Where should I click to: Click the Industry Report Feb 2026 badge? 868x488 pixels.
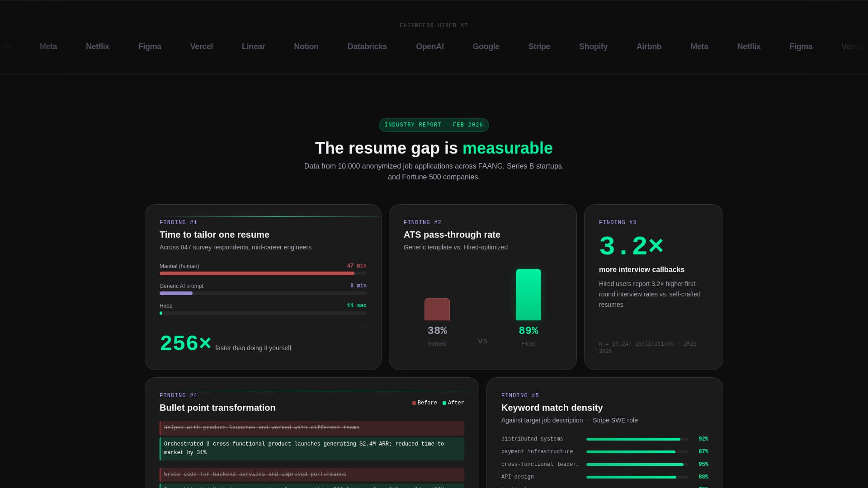[434, 125]
